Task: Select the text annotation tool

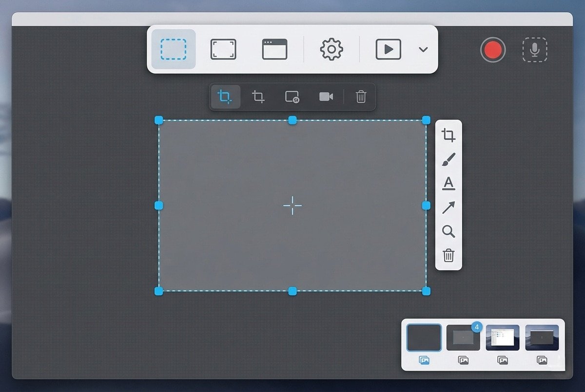Action: click(x=448, y=184)
